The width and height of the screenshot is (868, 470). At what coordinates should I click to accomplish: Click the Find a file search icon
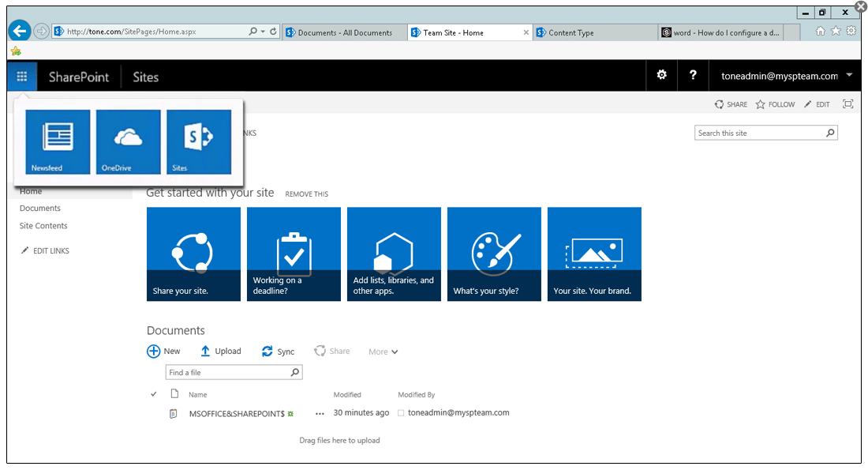pyautogui.click(x=295, y=373)
